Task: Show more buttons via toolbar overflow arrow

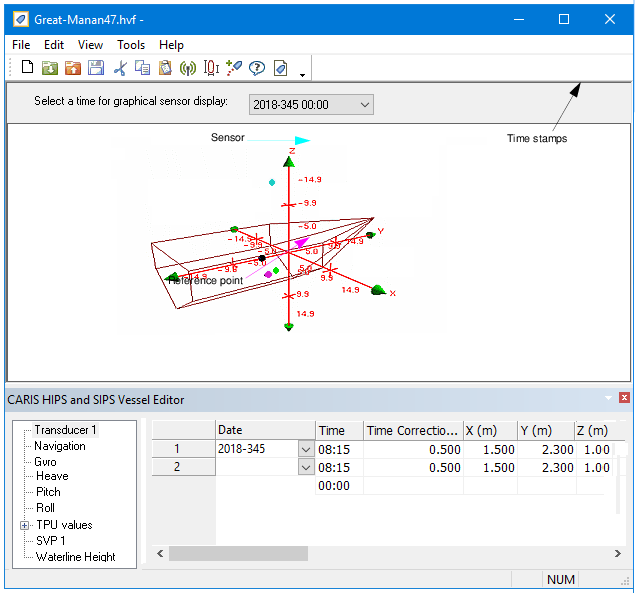Action: click(x=302, y=73)
